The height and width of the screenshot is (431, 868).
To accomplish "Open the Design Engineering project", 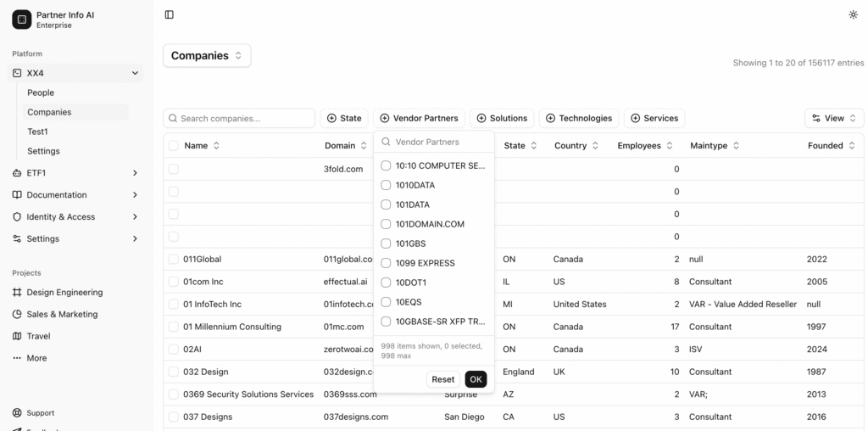I will coord(64,293).
